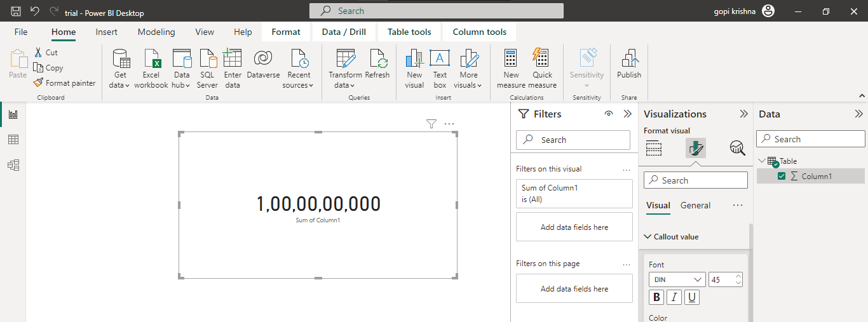Image resolution: width=868 pixels, height=322 pixels.
Task: Import from Excel workbook
Action: tap(151, 69)
